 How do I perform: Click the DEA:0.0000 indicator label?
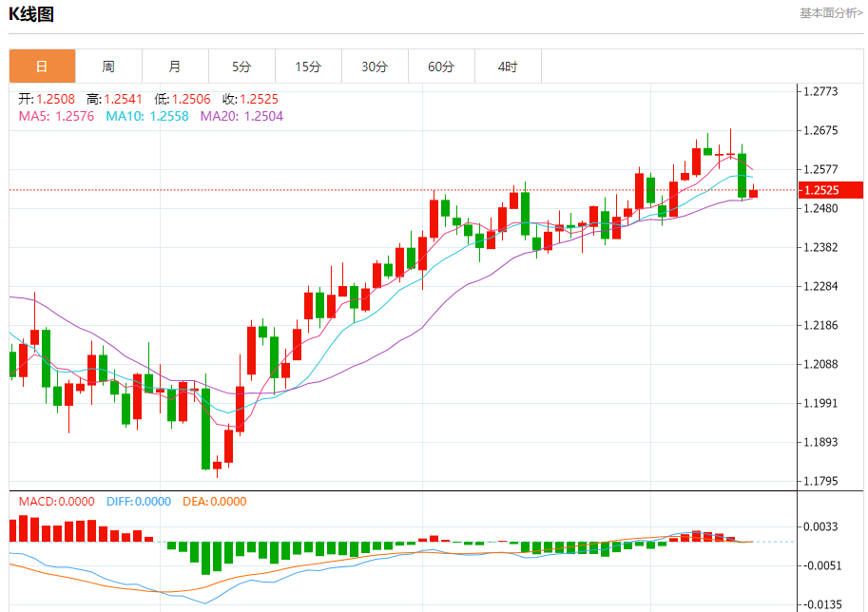pyautogui.click(x=215, y=502)
